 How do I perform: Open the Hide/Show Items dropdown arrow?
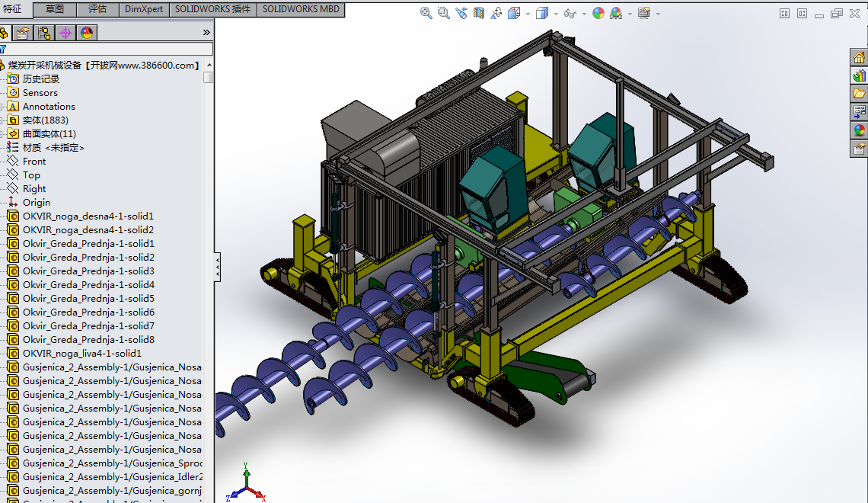[x=583, y=14]
